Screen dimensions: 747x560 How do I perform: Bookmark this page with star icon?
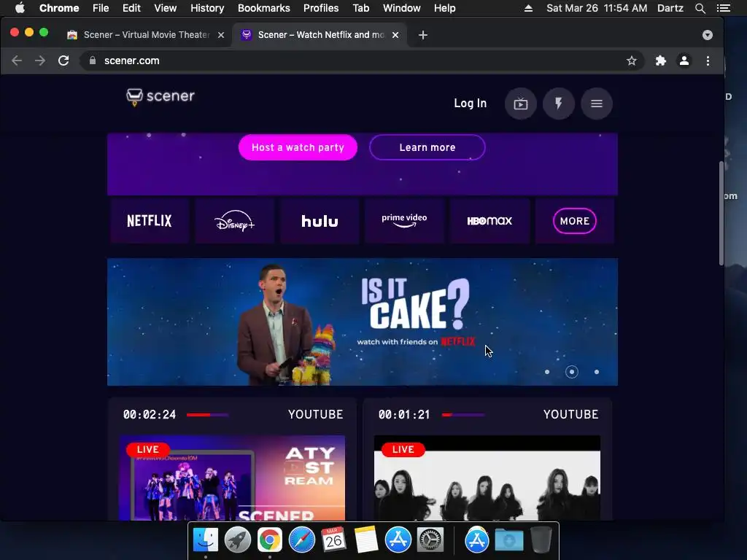click(x=631, y=61)
